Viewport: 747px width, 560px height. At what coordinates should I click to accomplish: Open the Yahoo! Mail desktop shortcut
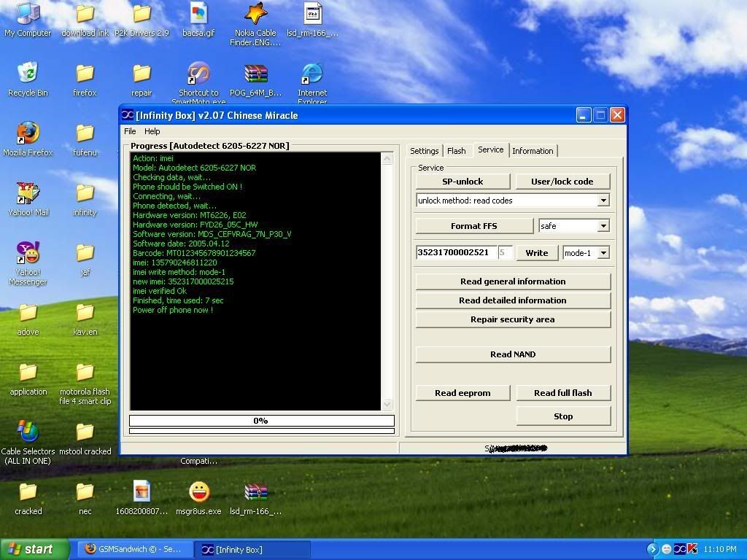tap(28, 195)
